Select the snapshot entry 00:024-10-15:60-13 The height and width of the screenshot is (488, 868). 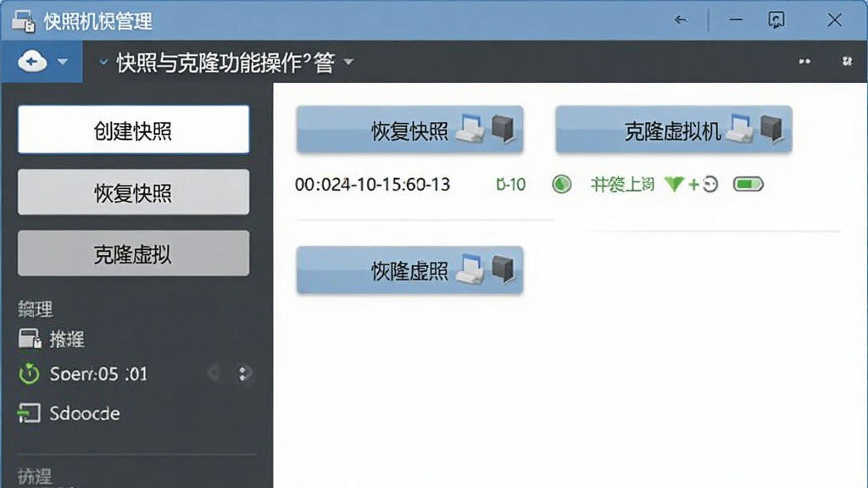click(x=372, y=184)
